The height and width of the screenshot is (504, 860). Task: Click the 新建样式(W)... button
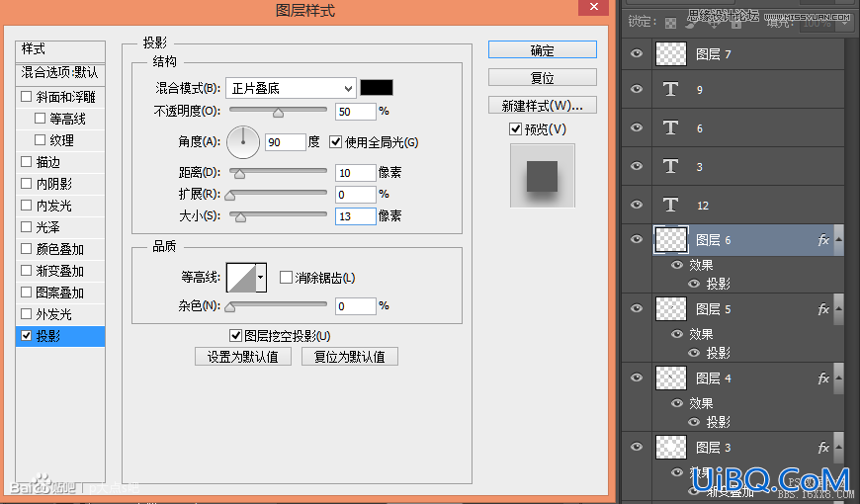[542, 105]
